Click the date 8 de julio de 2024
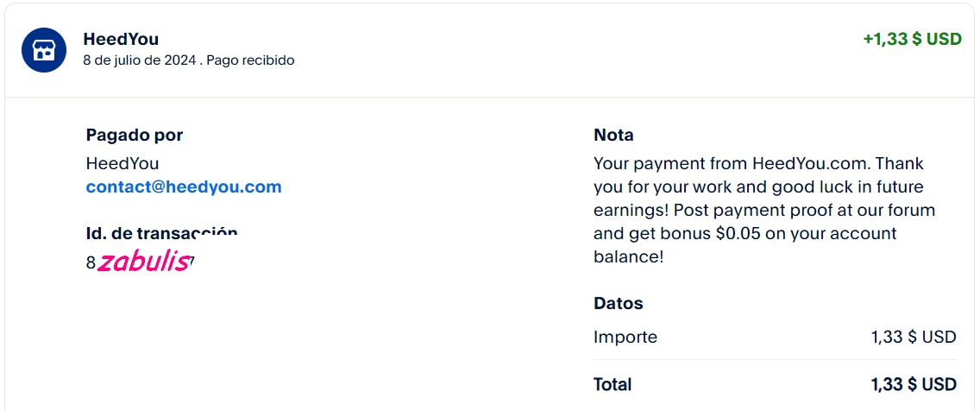The height and width of the screenshot is (411, 980). pos(140,60)
